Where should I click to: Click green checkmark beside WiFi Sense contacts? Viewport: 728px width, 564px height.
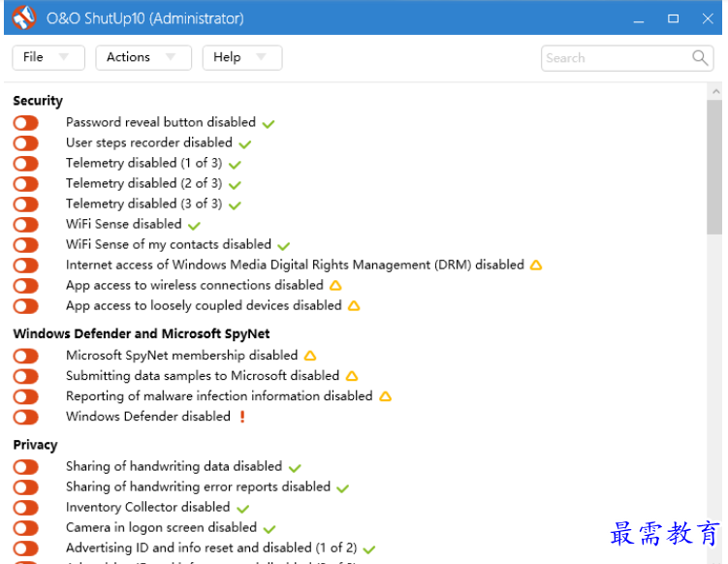point(284,246)
